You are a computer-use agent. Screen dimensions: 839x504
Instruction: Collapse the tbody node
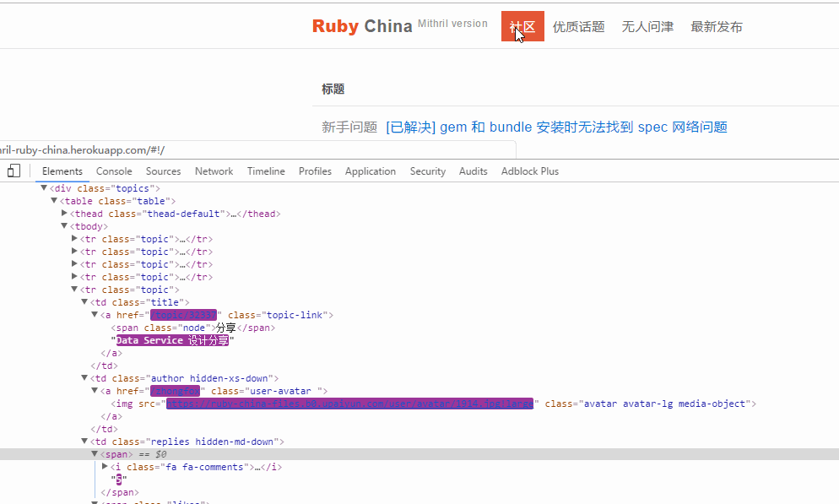pyautogui.click(x=64, y=225)
